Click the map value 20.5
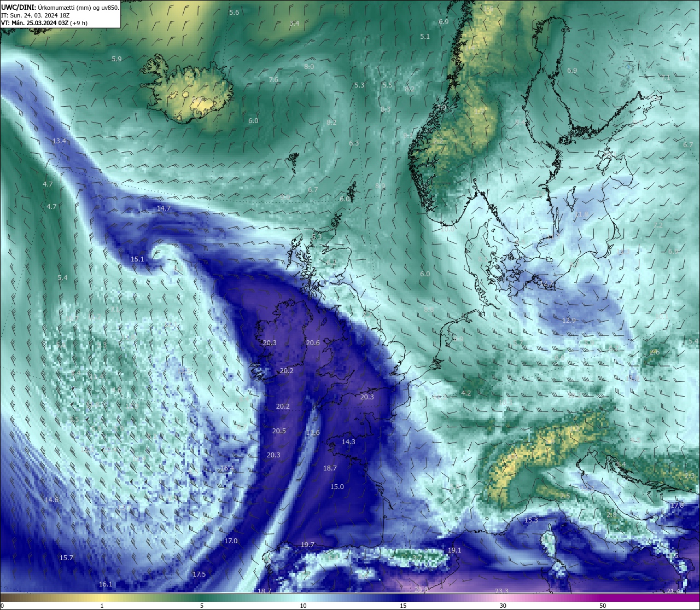Image resolution: width=700 pixels, height=610 pixels. (x=279, y=431)
